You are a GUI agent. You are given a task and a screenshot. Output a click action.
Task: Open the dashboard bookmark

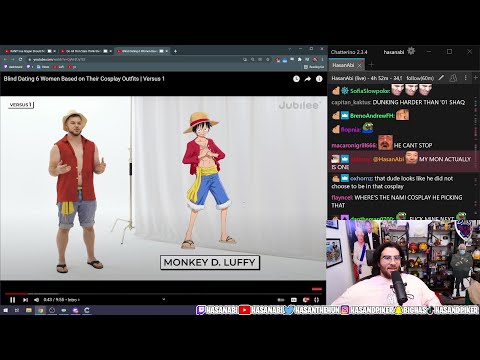13,67
